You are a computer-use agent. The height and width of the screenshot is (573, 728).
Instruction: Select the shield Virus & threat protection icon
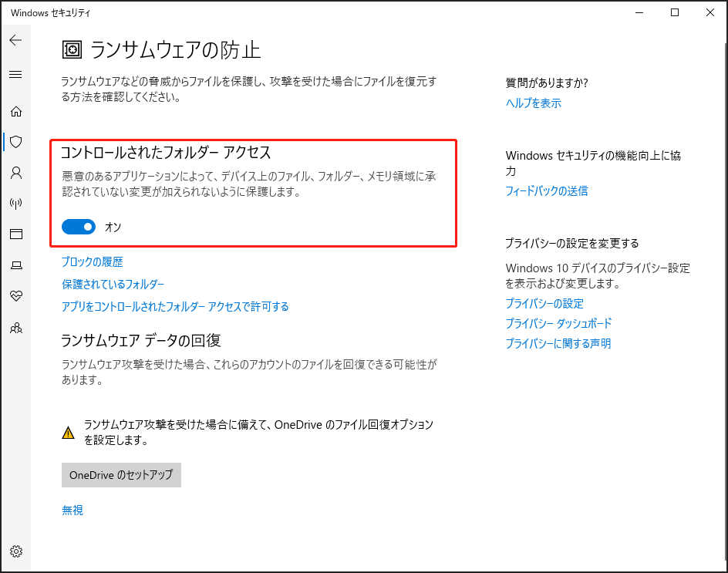pos(16,142)
